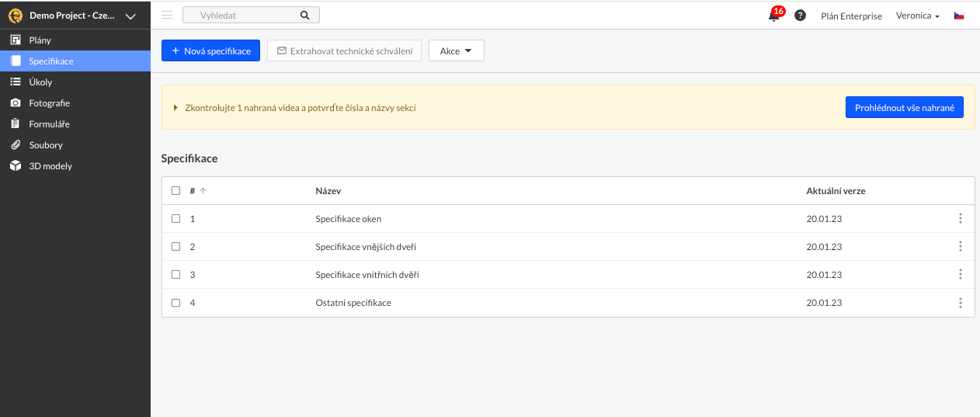Open the Czech flag language selector

(x=959, y=16)
